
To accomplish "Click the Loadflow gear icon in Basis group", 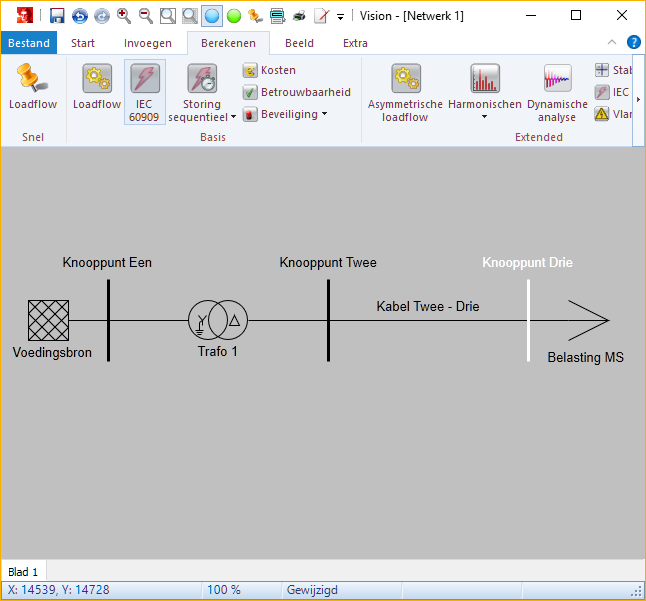I will [97, 88].
